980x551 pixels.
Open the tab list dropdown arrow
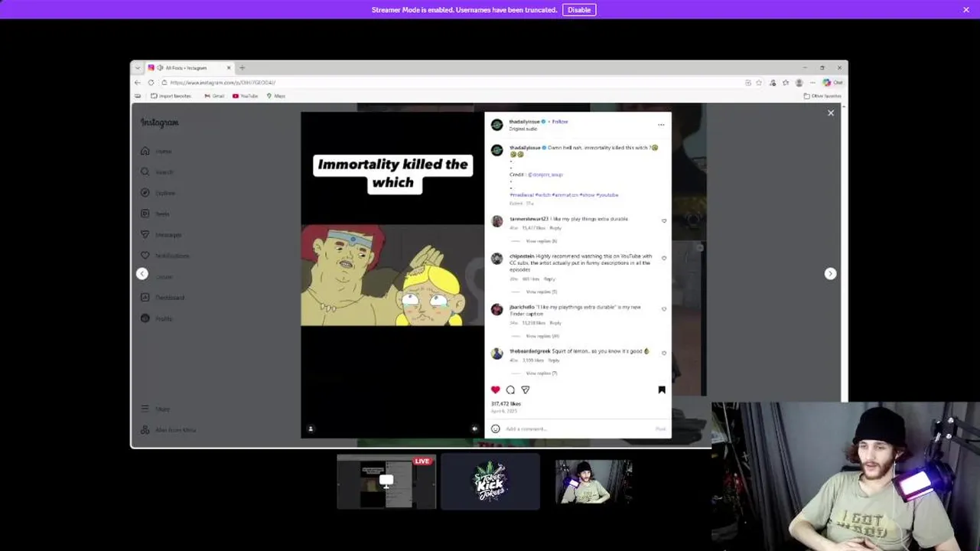[138, 68]
